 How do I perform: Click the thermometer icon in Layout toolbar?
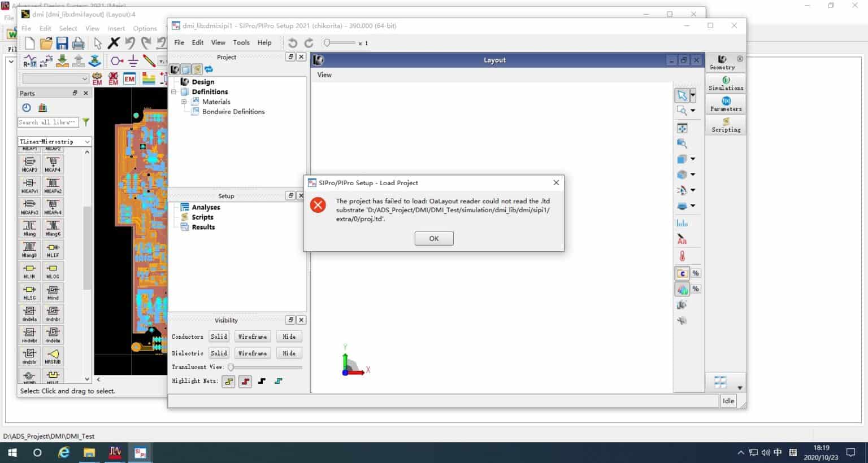(682, 256)
